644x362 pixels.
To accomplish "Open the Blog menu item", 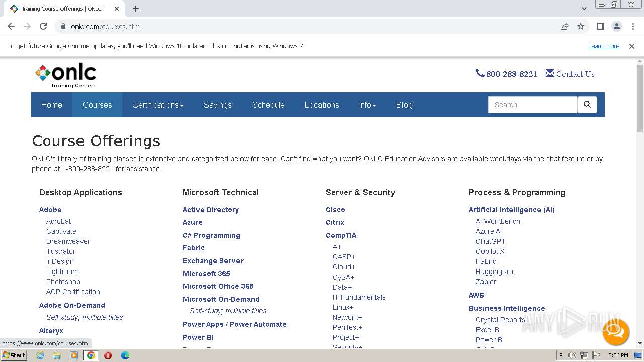I will point(405,105).
